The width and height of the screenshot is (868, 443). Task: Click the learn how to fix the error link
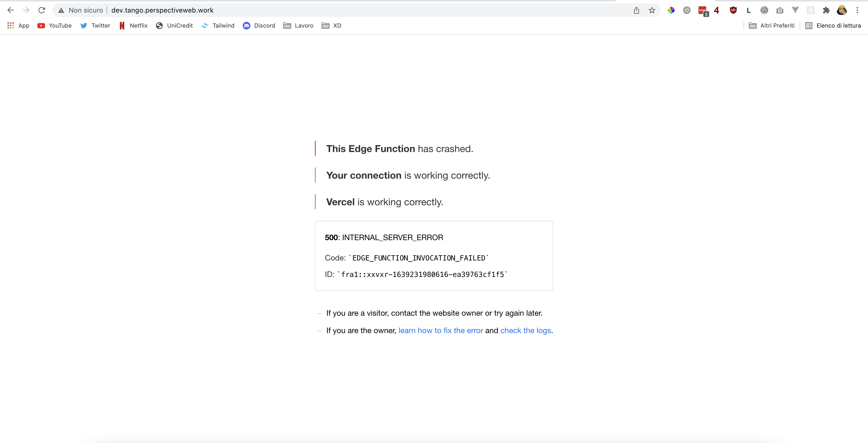tap(440, 330)
